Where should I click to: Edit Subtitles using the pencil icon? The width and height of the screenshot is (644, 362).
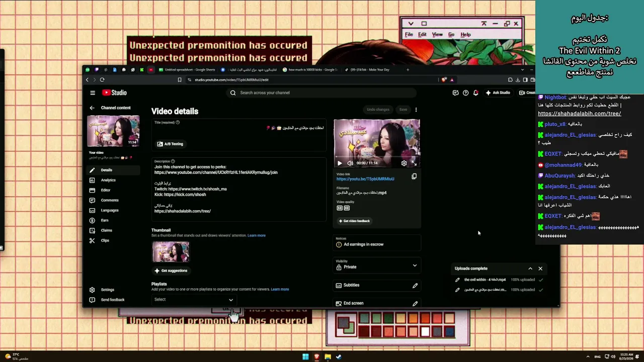[415, 286]
